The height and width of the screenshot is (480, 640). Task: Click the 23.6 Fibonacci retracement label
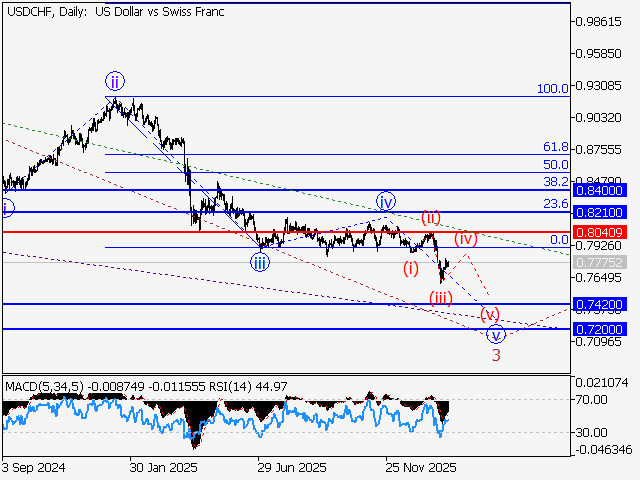point(555,204)
